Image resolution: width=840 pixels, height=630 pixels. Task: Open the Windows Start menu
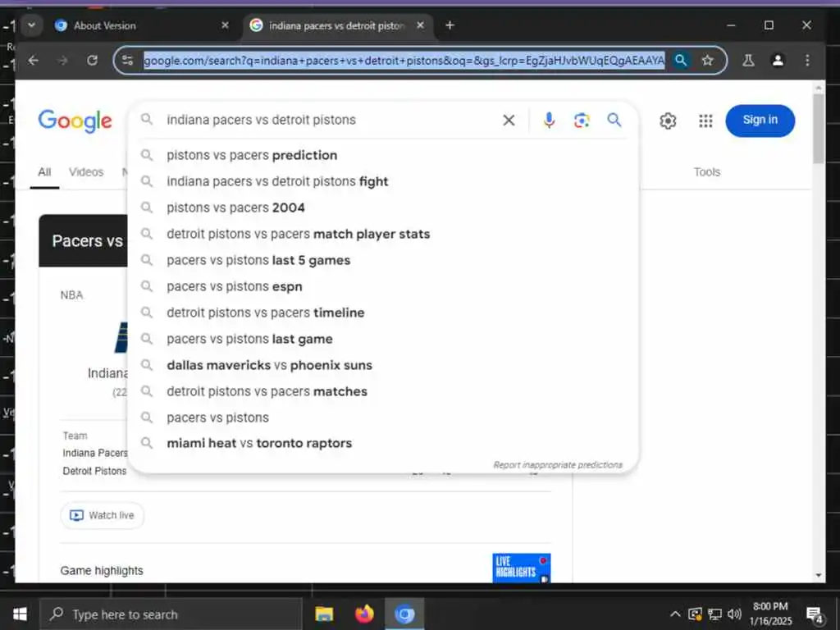(x=20, y=614)
